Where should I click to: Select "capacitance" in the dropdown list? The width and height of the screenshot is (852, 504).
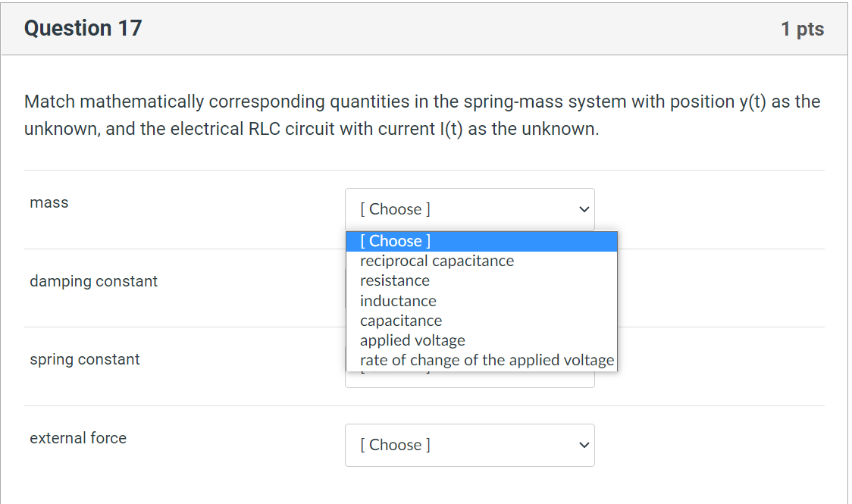401,320
